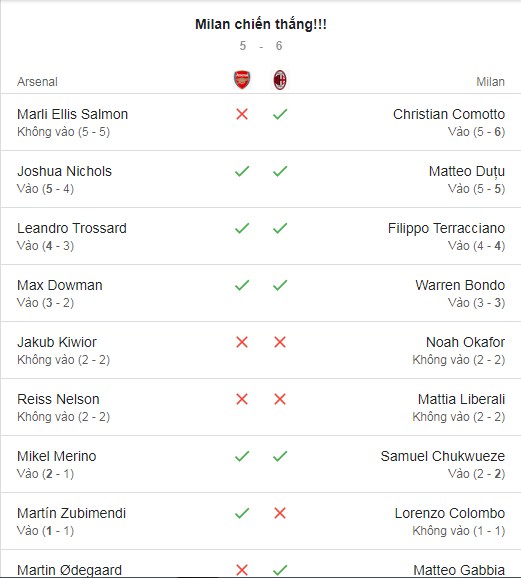521x578 pixels.
Task: Click red X for Jakub Kiwior's penalty
Action: point(242,342)
